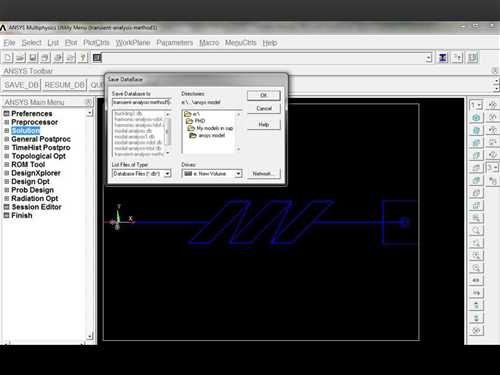This screenshot has height=375, width=500.
Task: Set Oblique View in the side toolbar
Action: click(476, 130)
